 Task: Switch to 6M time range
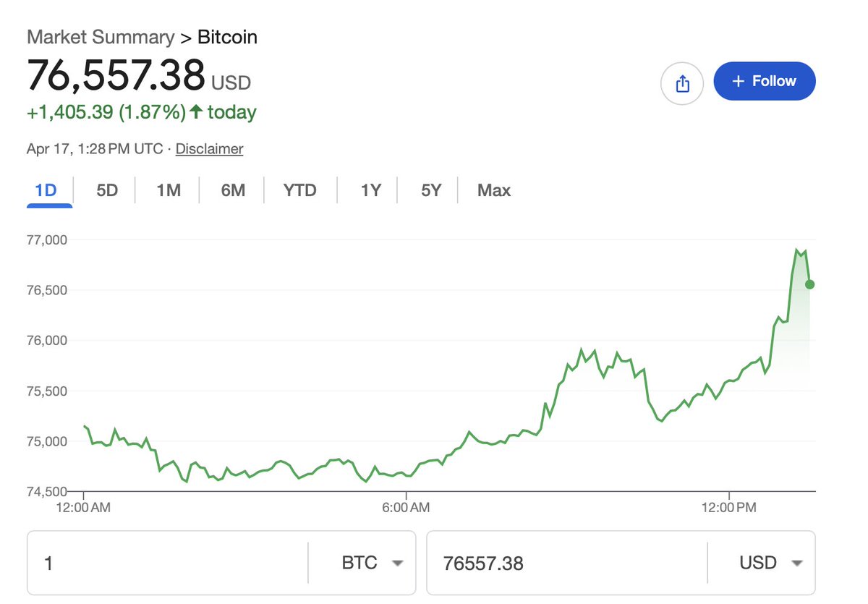[233, 190]
